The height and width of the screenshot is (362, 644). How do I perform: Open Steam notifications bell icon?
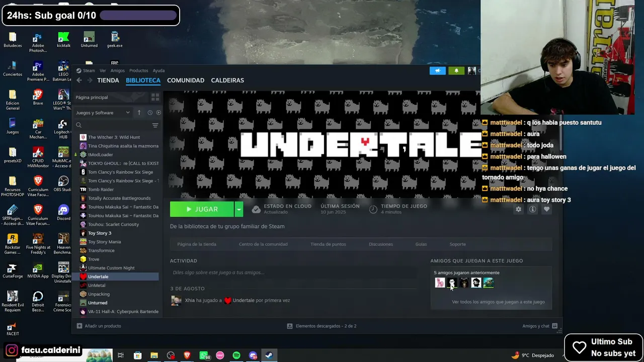click(x=456, y=71)
